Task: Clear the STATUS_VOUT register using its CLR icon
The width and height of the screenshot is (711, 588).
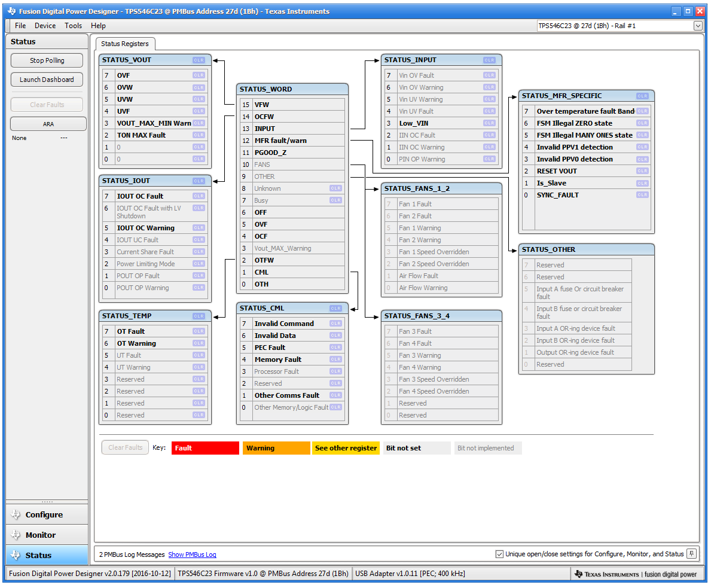Action: pos(198,60)
